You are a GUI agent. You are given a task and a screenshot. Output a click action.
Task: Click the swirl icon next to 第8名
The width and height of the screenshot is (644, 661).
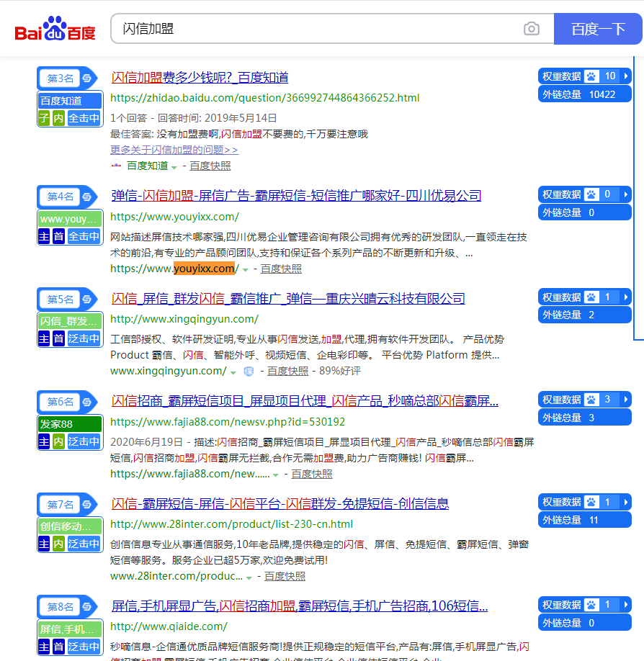point(87,606)
